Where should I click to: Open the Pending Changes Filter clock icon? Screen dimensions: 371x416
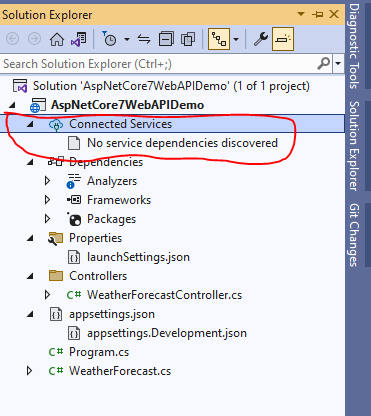point(109,39)
